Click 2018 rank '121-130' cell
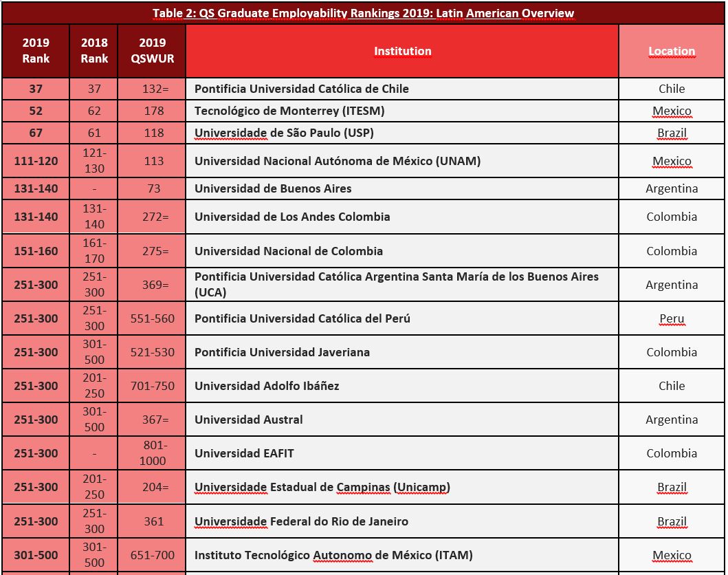The height and width of the screenshot is (575, 728). coord(93,161)
